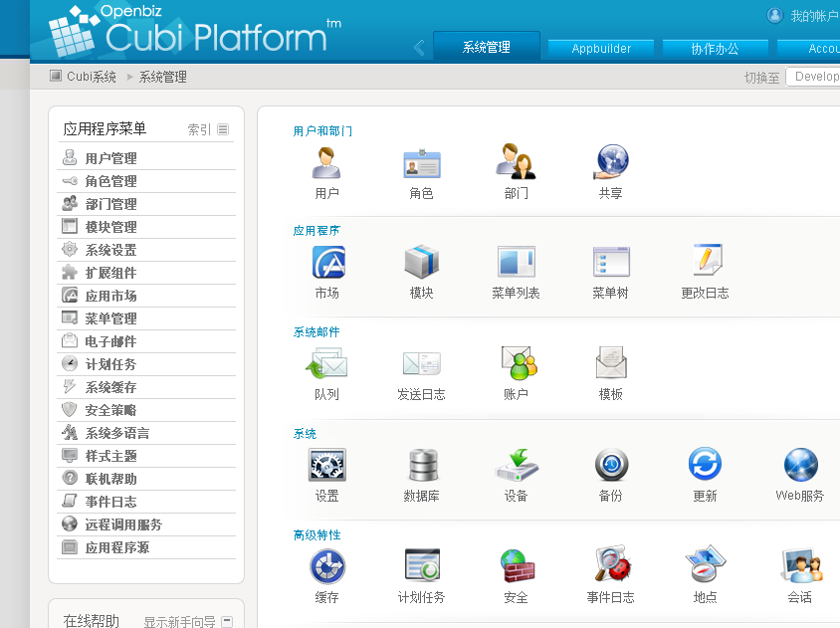
Task: Open the 设备 (Devices) icon
Action: click(517, 465)
